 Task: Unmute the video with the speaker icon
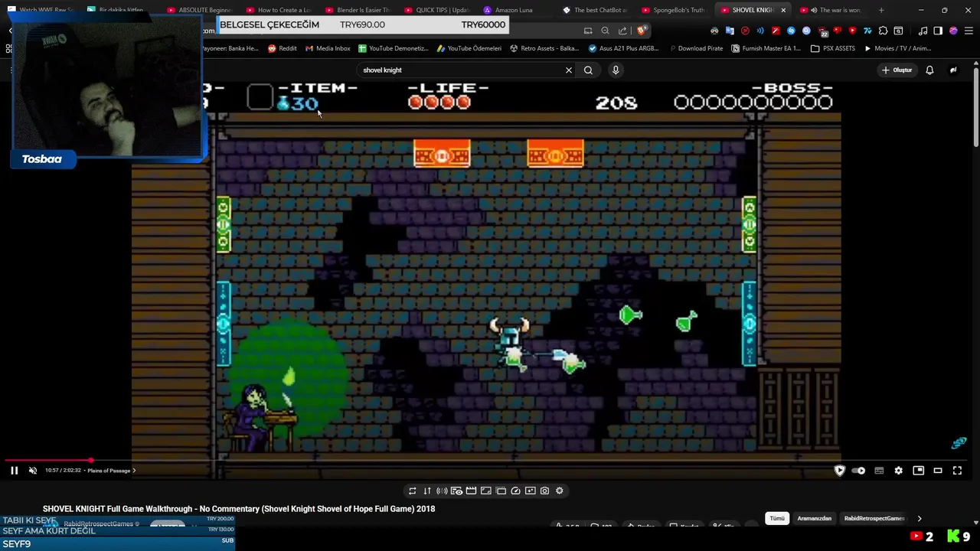[33, 471]
